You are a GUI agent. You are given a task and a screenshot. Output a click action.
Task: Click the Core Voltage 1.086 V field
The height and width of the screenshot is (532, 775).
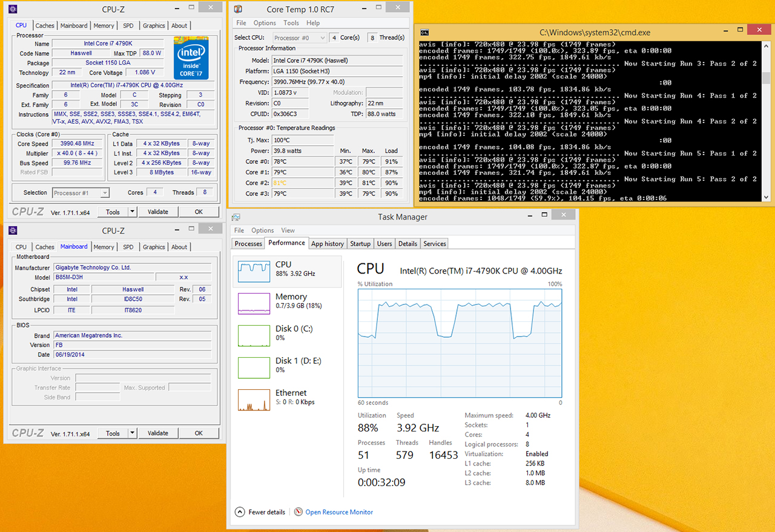145,73
